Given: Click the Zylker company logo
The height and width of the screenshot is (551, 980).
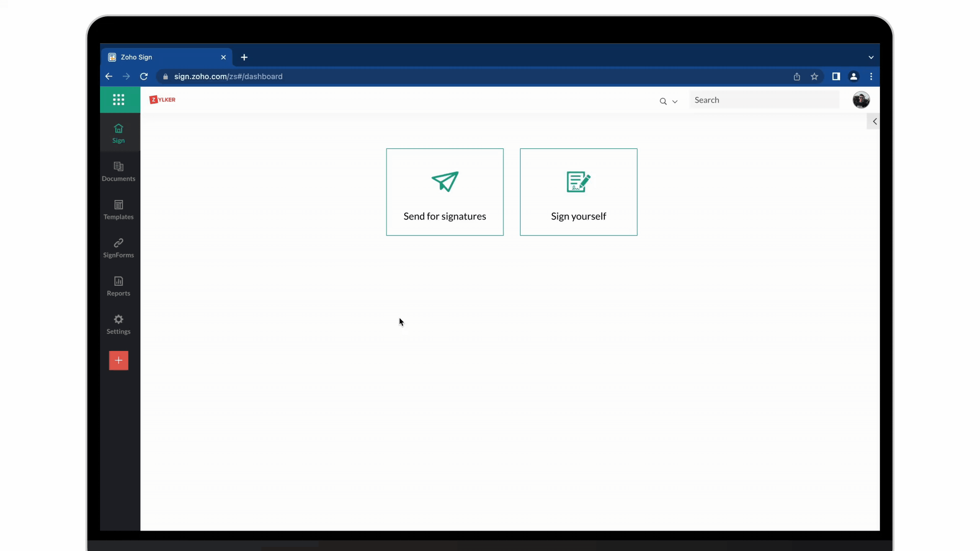Looking at the screenshot, I should [x=162, y=99].
